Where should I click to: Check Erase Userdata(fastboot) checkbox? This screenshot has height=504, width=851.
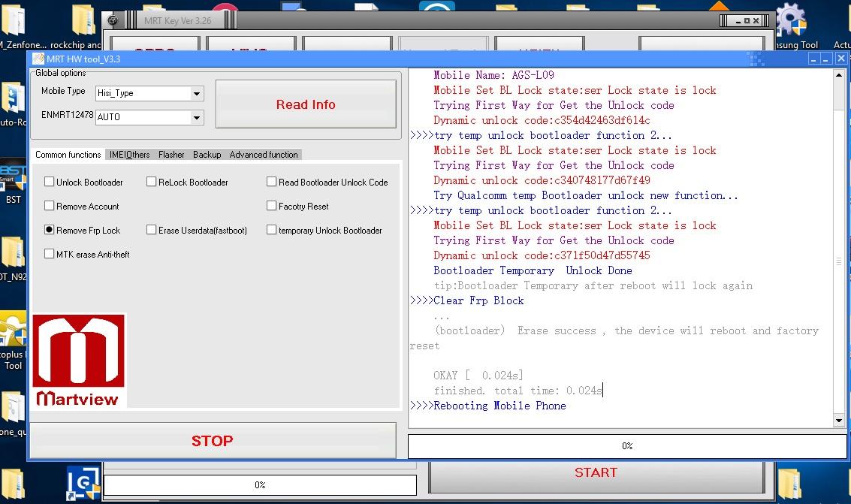click(x=152, y=230)
